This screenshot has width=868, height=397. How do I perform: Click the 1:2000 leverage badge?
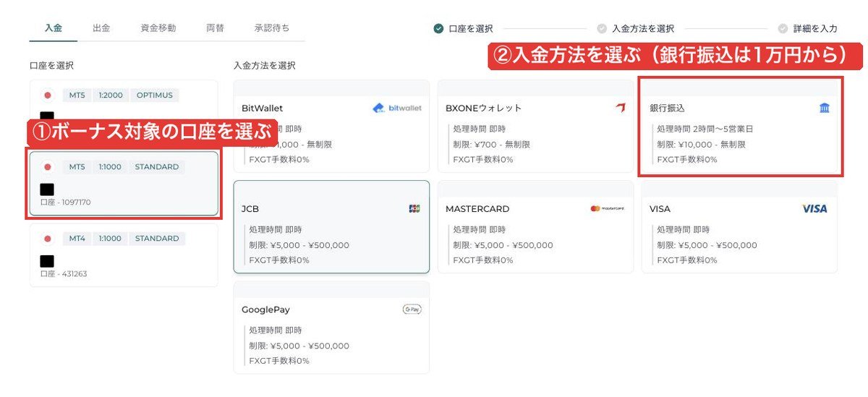[x=111, y=95]
